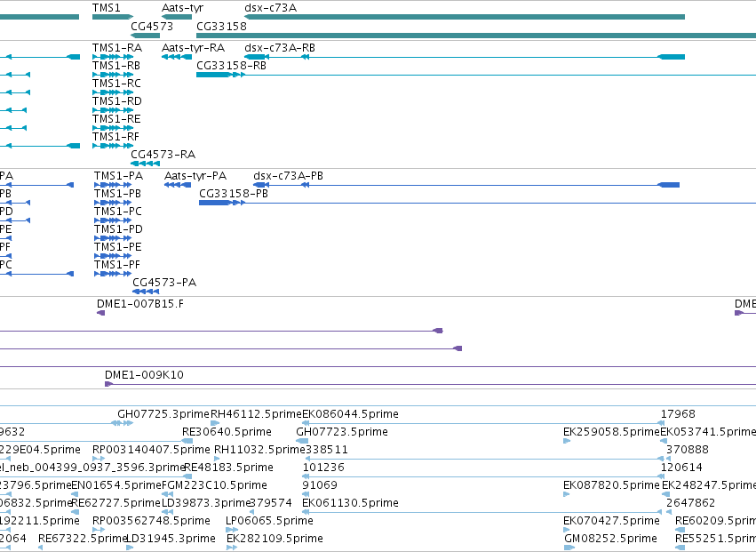
Task: Select the CG33158-PB protein feature
Action: [477, 204]
